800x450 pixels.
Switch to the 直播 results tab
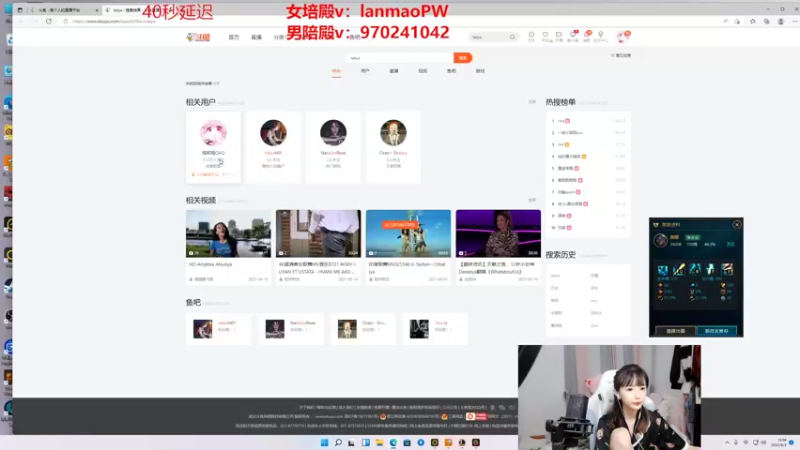[394, 71]
